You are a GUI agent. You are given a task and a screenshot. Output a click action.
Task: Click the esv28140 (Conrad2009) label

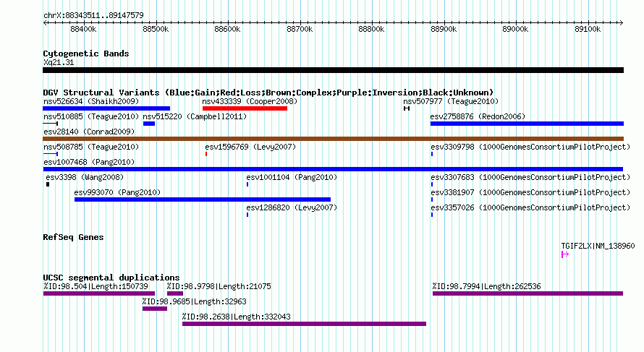click(89, 132)
